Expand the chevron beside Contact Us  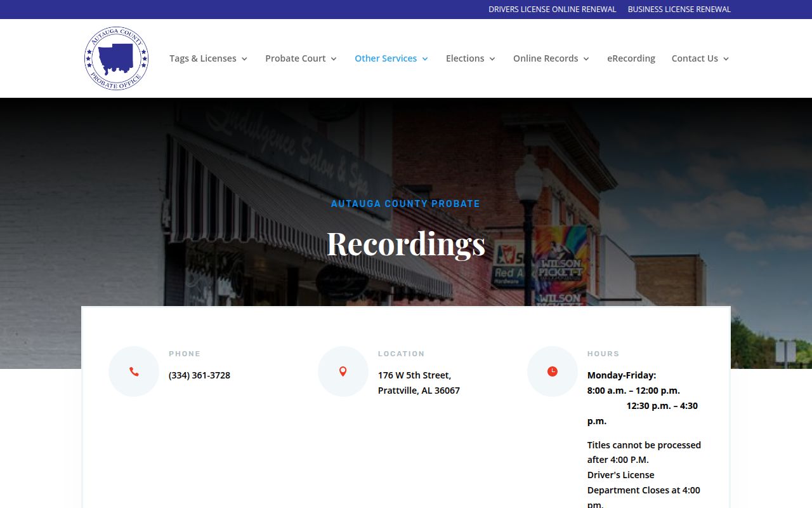[726, 59]
